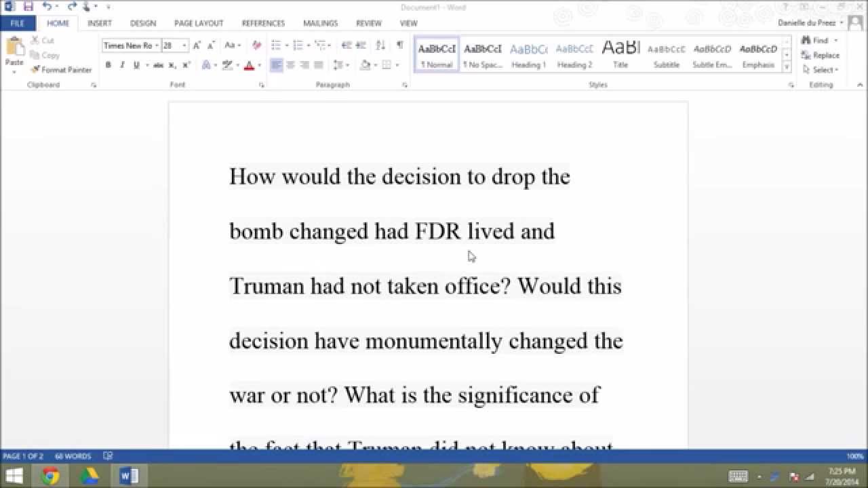
Task: Toggle underline formatting
Action: click(x=136, y=65)
